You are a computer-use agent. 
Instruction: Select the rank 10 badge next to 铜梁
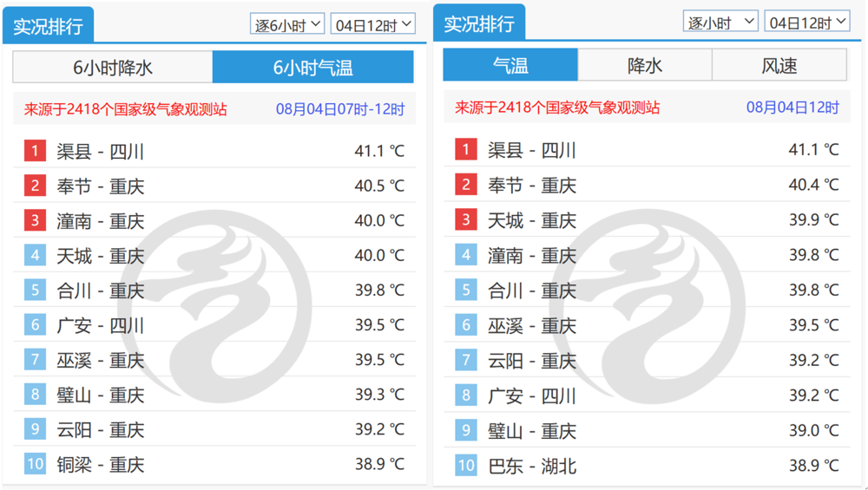click(x=35, y=464)
